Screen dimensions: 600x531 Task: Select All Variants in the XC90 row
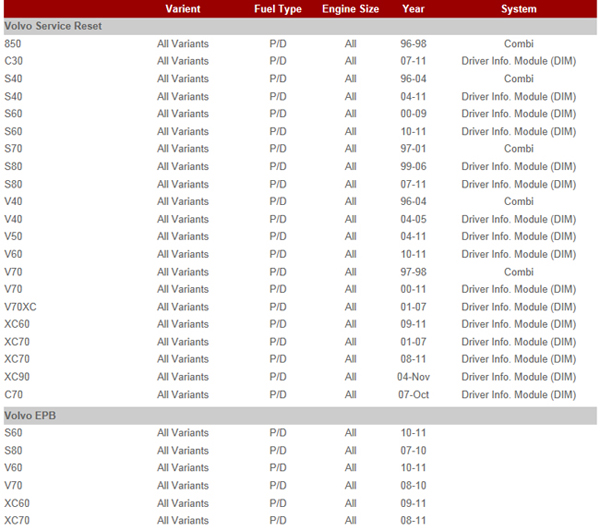click(183, 377)
